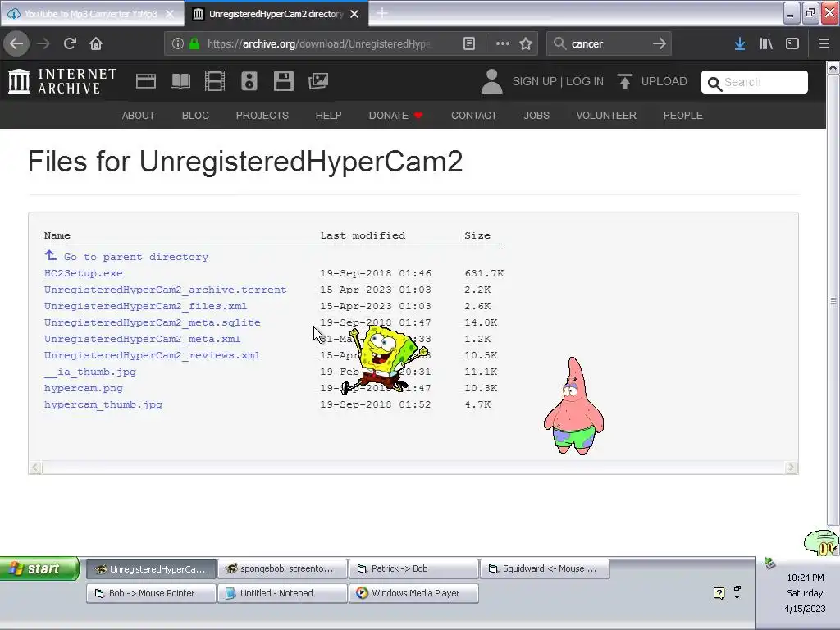Screen dimensions: 840x630
Task: Open the browser home page icon
Action: 96,43
